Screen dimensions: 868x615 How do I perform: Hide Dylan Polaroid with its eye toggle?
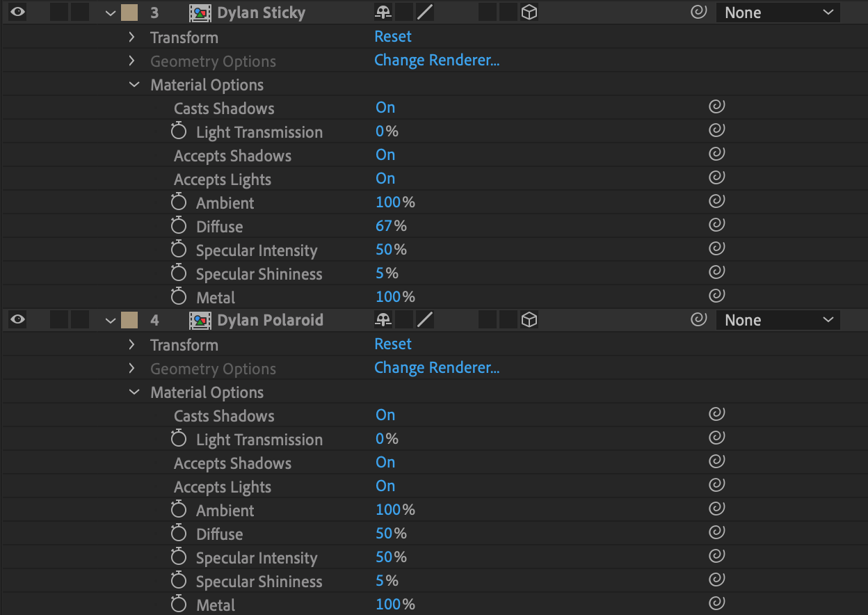(x=17, y=320)
